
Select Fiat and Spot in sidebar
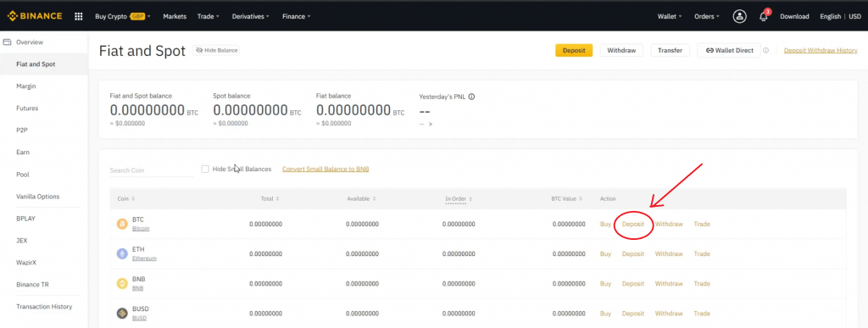point(36,64)
